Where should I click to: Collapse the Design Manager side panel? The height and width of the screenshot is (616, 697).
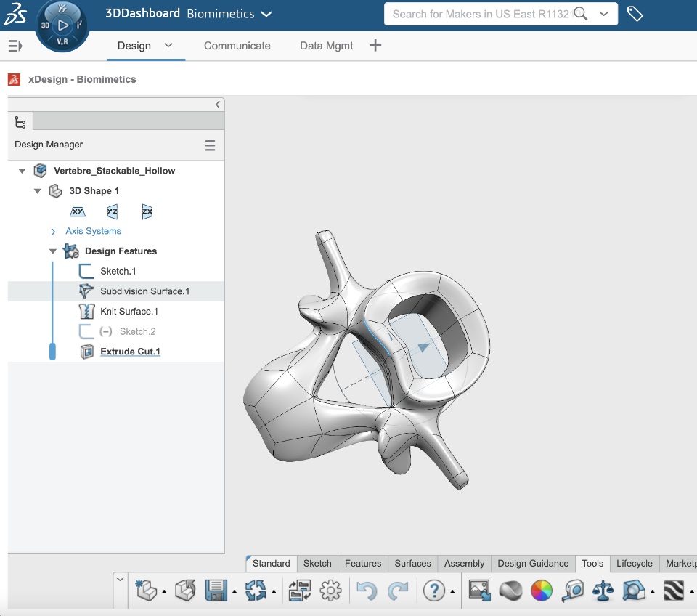click(x=218, y=105)
